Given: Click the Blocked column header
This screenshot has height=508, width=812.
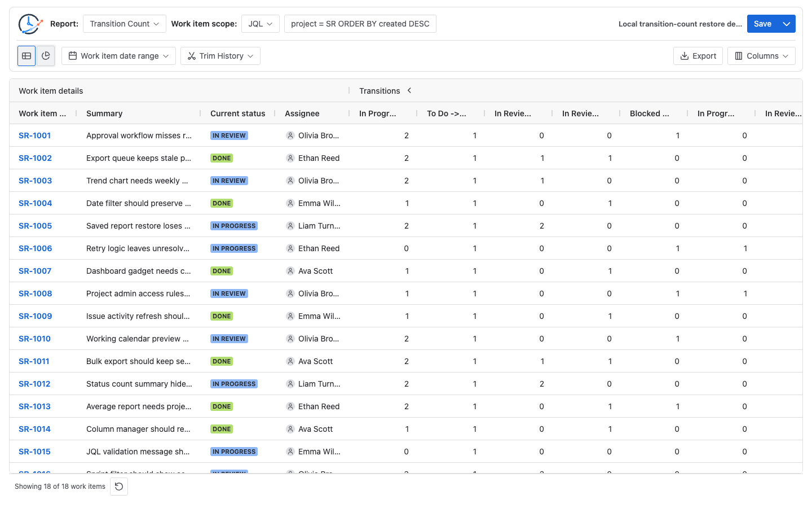Looking at the screenshot, I should coord(649,113).
